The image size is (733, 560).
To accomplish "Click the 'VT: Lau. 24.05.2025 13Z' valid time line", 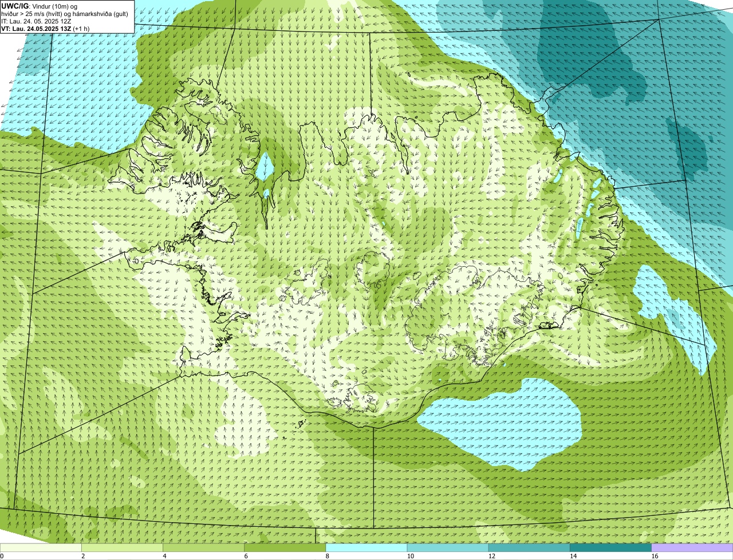I will [46, 28].
